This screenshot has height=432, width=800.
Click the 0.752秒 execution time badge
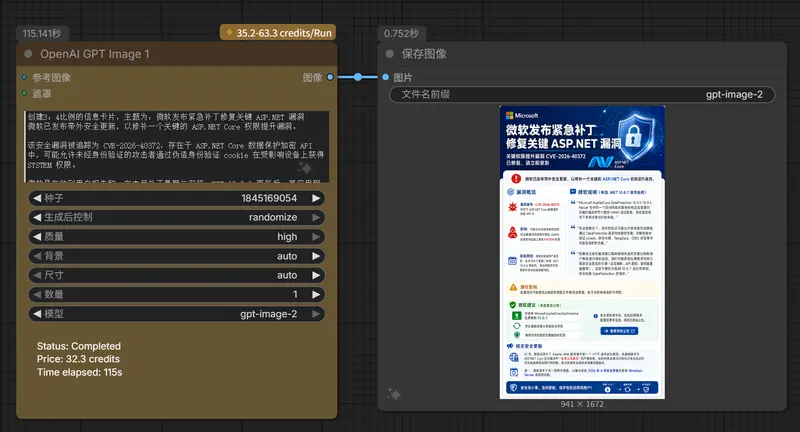click(402, 34)
